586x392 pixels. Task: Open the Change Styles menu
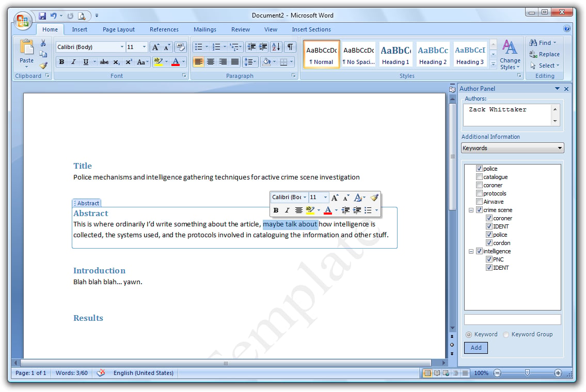pyautogui.click(x=510, y=55)
